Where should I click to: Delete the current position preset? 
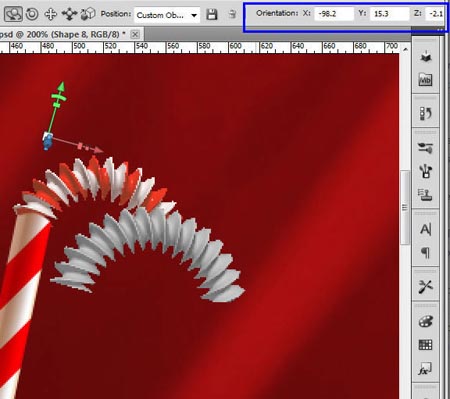click(232, 14)
